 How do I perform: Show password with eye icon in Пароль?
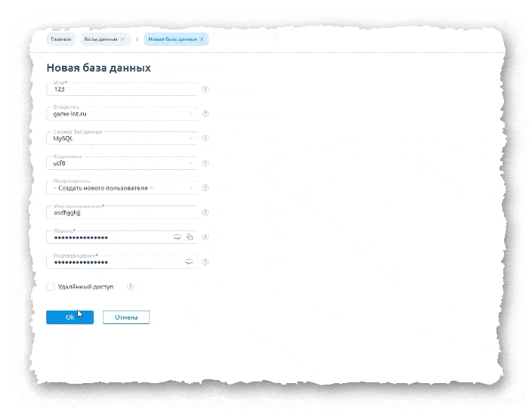[x=177, y=237]
